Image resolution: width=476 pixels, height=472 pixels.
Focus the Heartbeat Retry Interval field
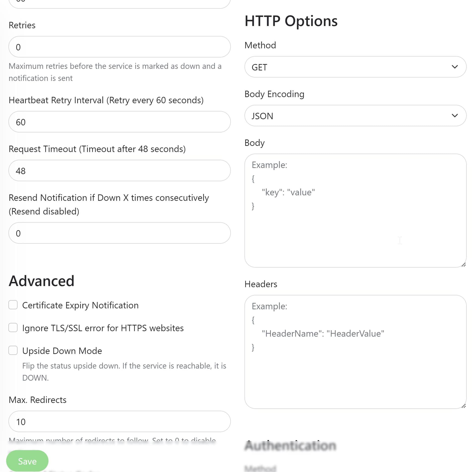click(119, 122)
